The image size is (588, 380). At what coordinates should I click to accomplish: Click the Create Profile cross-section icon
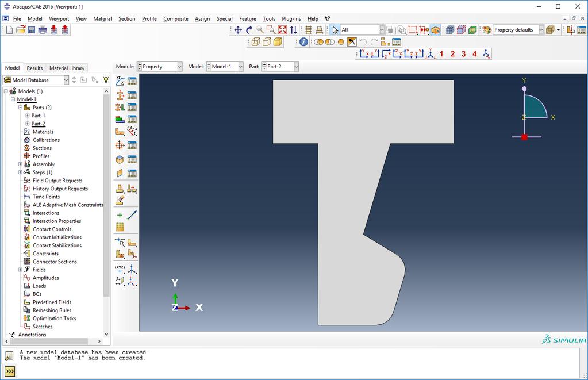coord(120,145)
